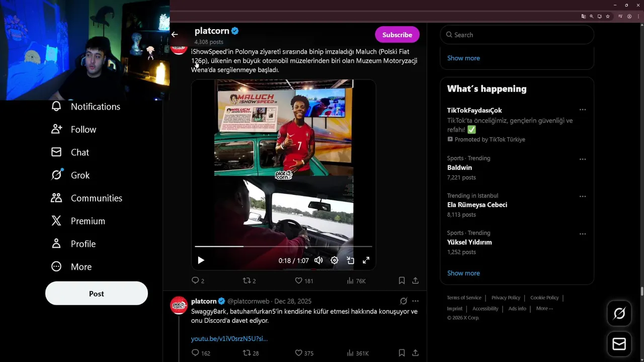
Task: Go back using the arrow beside platcorn
Action: click(x=175, y=35)
